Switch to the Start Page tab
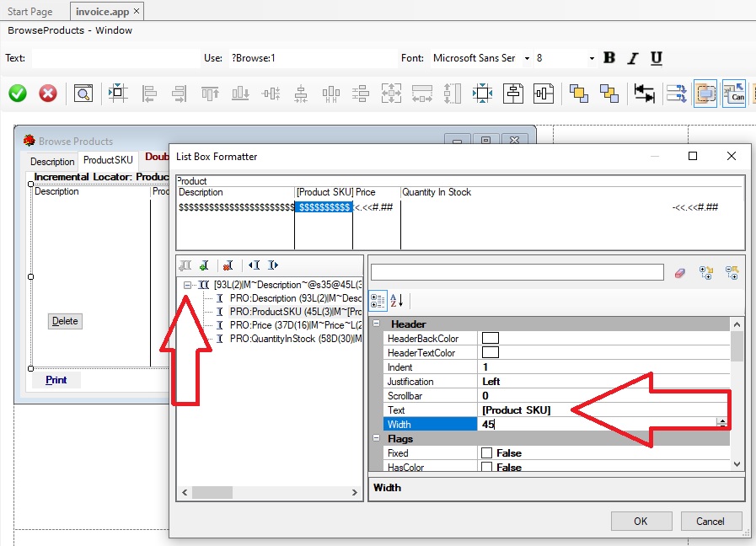 coord(30,12)
